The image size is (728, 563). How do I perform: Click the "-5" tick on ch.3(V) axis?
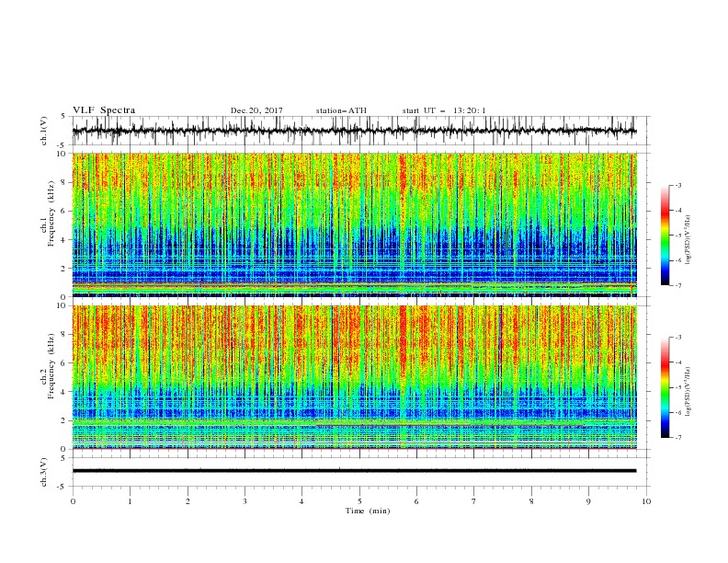pyautogui.click(x=63, y=487)
